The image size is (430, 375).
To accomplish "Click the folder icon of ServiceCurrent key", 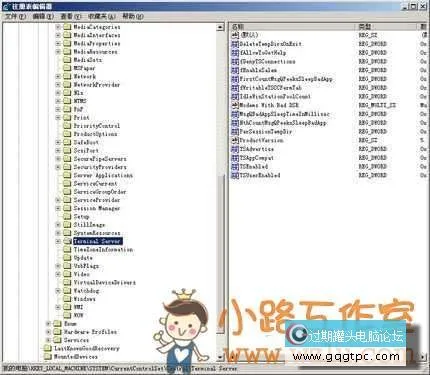I will 68,183.
